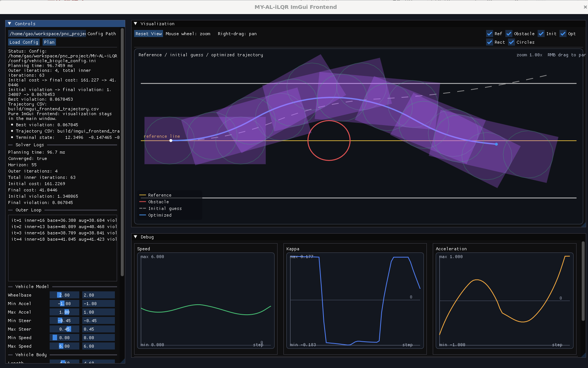Click the 'Converged: true' log line
This screenshot has width=588, height=368.
click(x=27, y=158)
